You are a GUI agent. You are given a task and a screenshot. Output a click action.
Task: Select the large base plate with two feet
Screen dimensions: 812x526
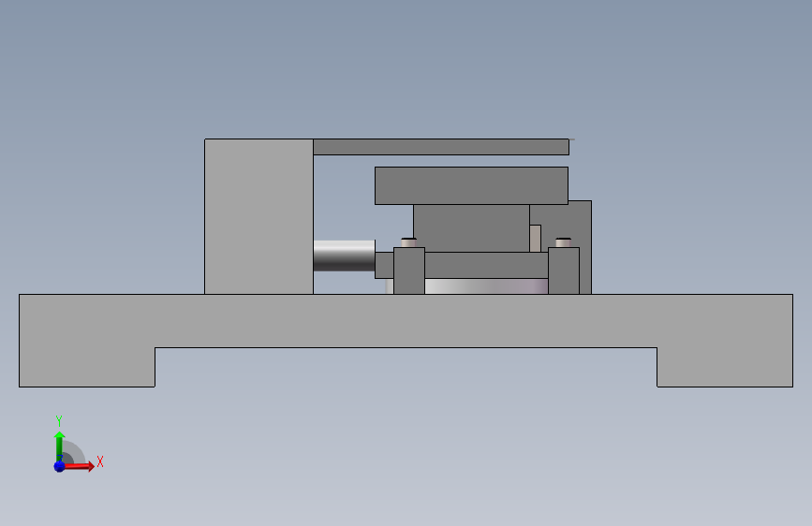point(406,321)
